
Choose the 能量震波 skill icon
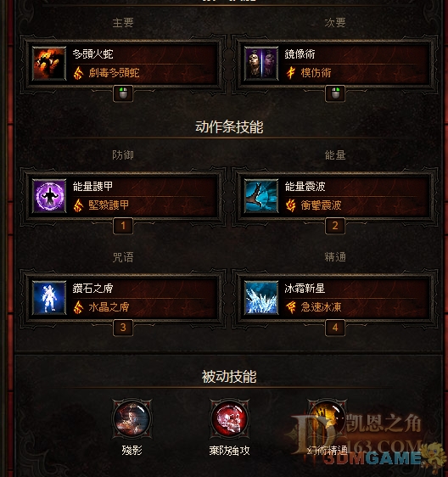click(261, 196)
